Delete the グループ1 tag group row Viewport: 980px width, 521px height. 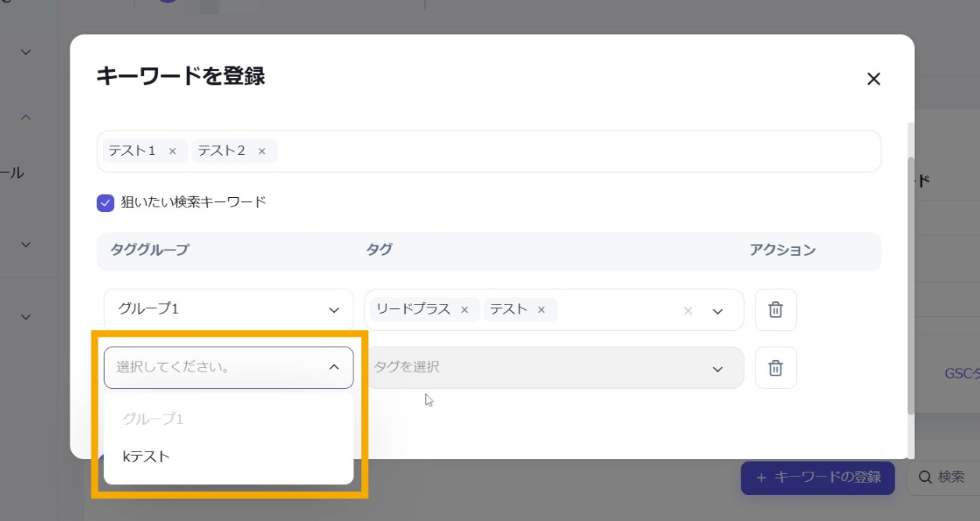(775, 310)
